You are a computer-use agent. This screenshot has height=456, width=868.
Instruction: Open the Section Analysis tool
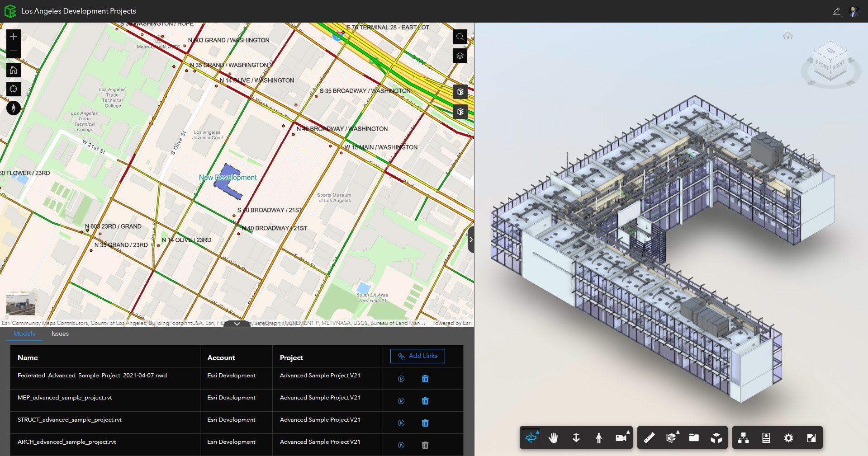pyautogui.click(x=672, y=437)
